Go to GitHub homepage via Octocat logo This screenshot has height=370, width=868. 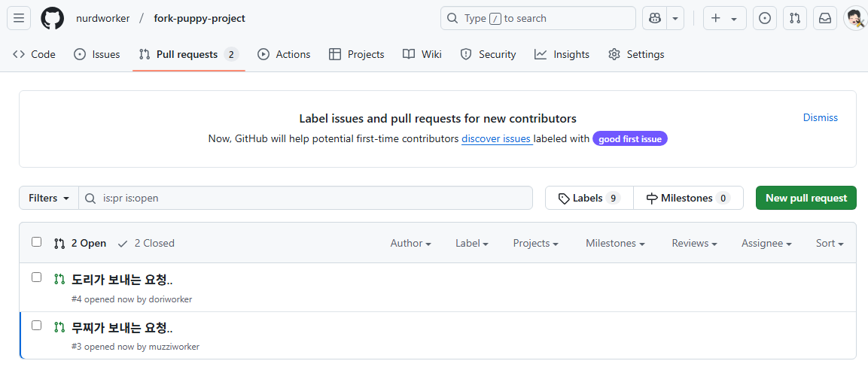tap(53, 18)
